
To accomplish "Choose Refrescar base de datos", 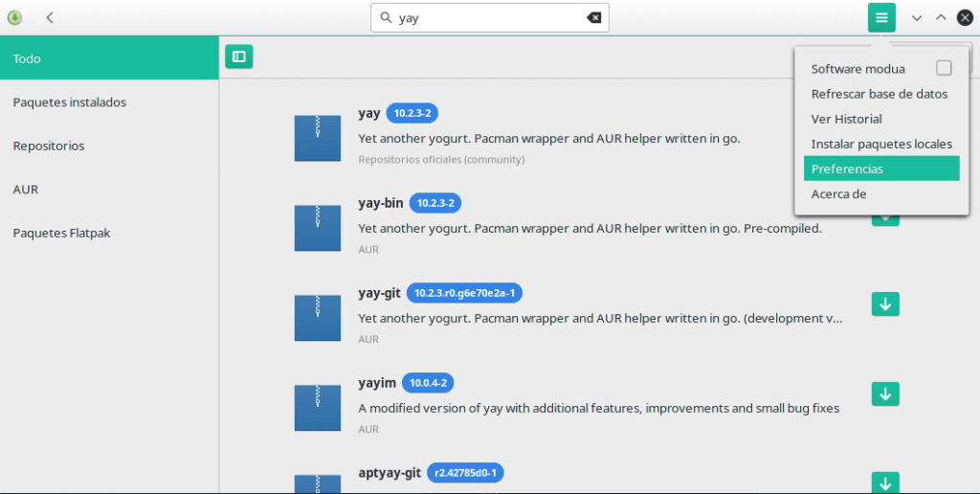I will coord(881,94).
